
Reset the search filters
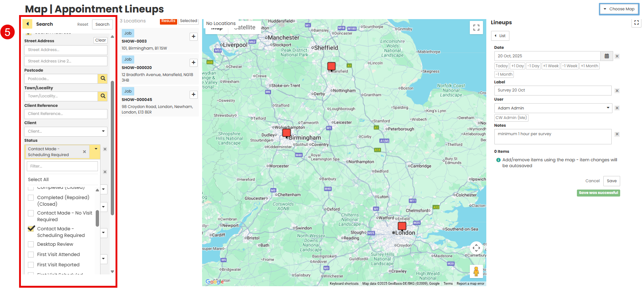coord(83,25)
